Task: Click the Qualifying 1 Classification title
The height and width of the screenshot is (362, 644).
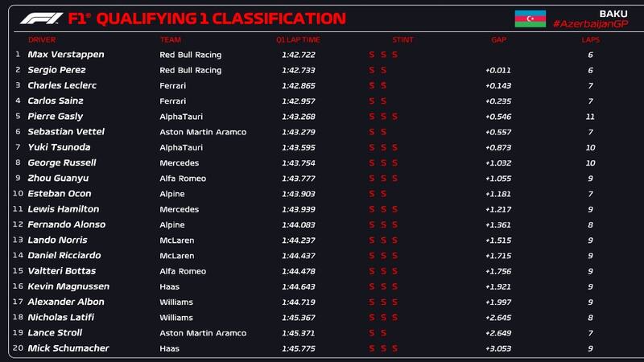Action: [x=208, y=19]
